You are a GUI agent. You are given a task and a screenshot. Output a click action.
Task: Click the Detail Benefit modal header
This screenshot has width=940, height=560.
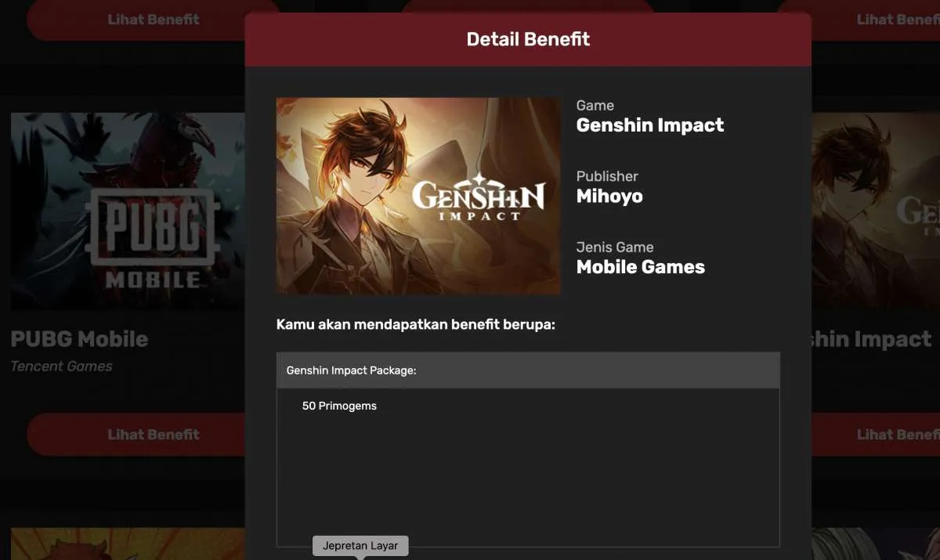pyautogui.click(x=528, y=39)
